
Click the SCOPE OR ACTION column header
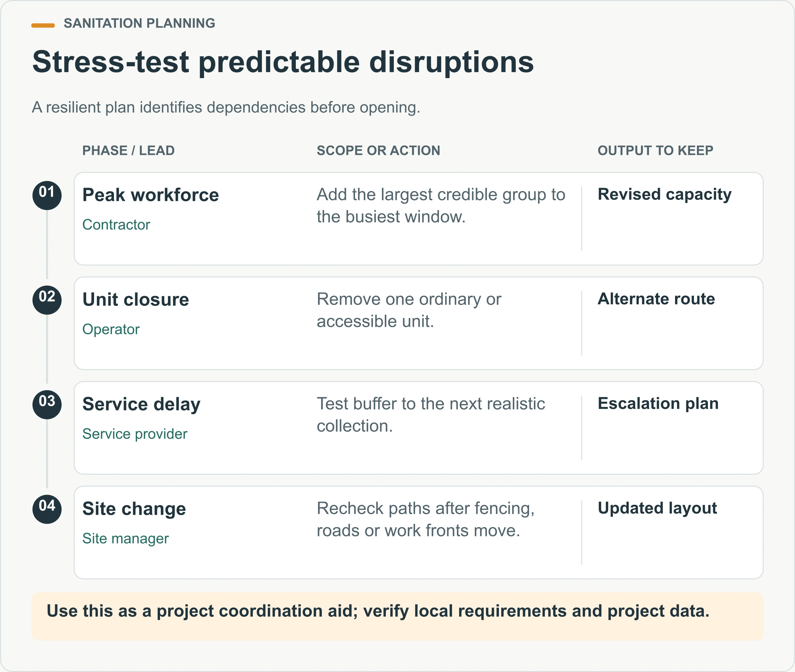378,151
